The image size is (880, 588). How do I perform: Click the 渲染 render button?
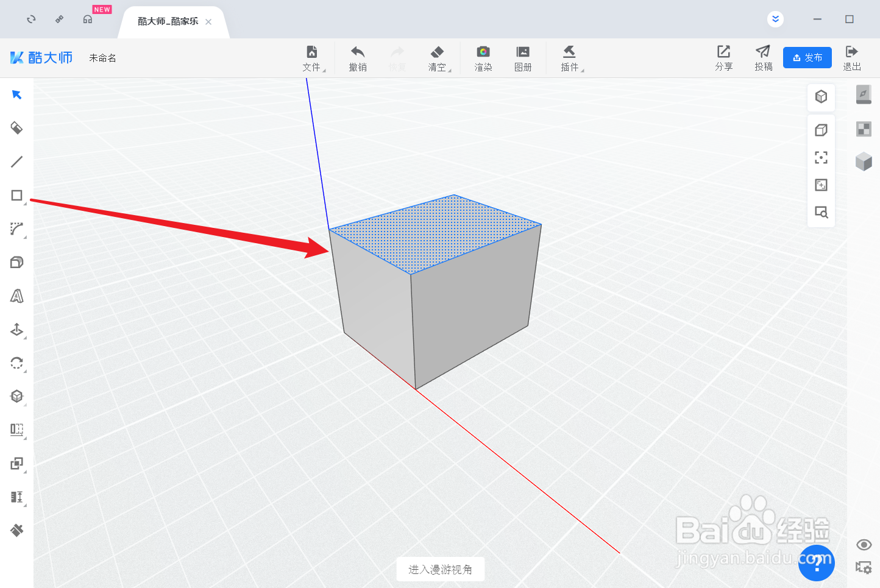[x=483, y=58]
